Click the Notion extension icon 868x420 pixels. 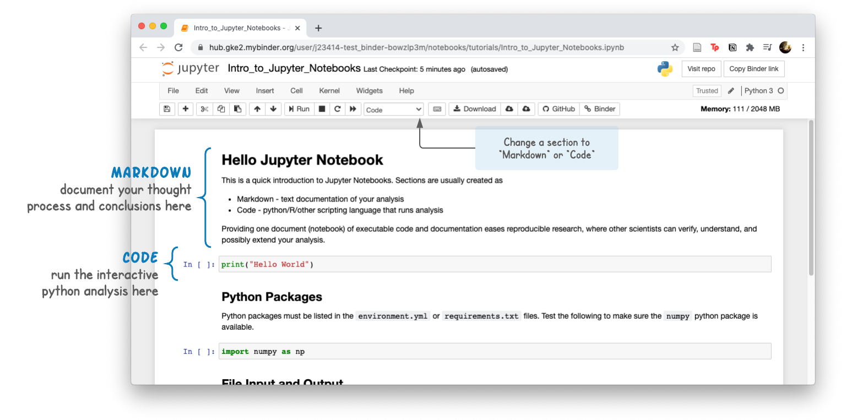[733, 47]
